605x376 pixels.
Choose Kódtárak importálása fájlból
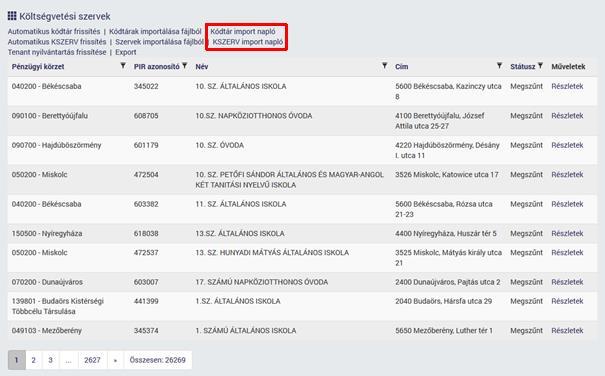coord(155,31)
